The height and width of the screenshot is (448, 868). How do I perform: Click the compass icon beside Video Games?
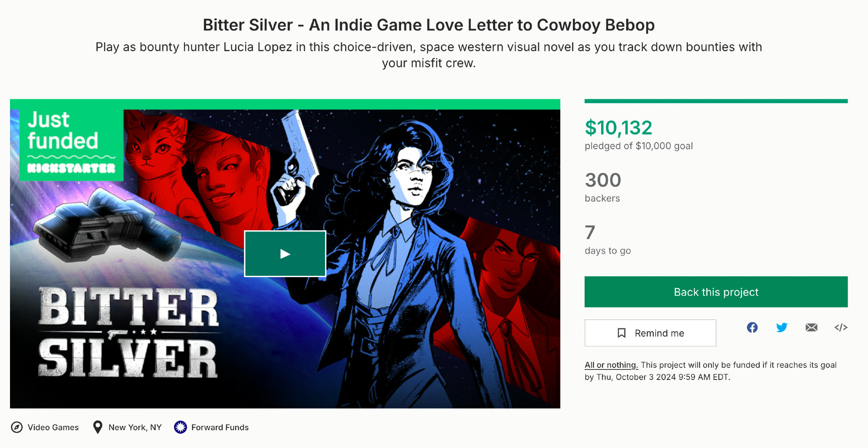point(17,427)
